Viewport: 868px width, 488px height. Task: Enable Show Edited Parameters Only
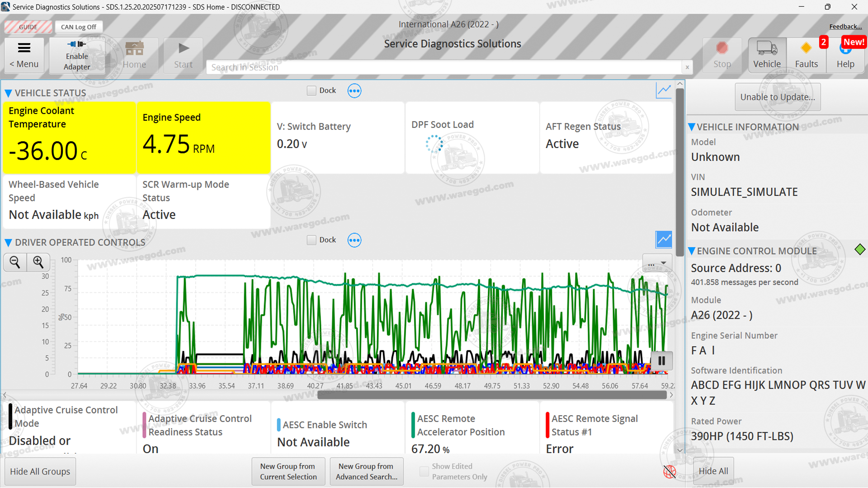pos(424,471)
